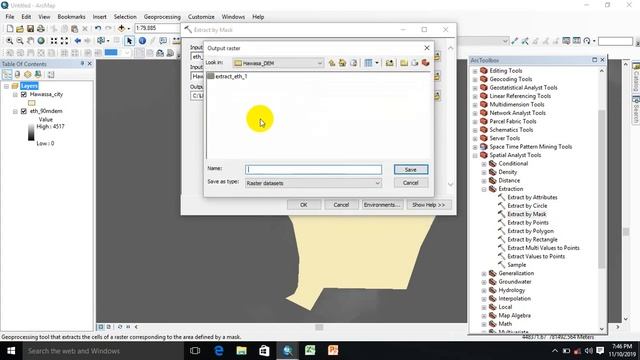640x360 pixels.
Task: Click the List By Visibility icon
Action: [x=28, y=75]
